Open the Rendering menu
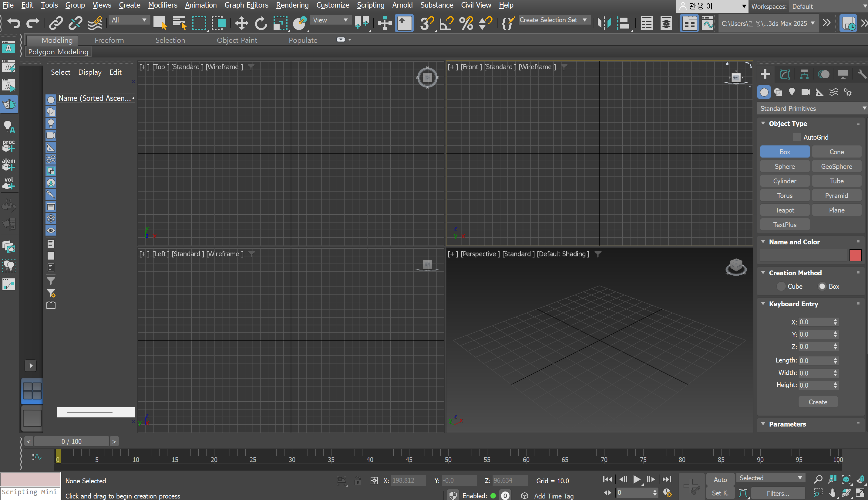Image resolution: width=868 pixels, height=500 pixels. [292, 5]
